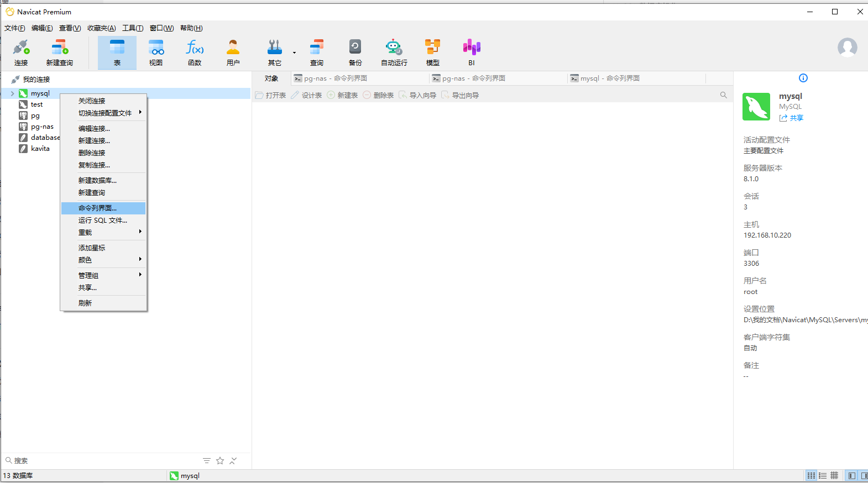The width and height of the screenshot is (868, 483).
Task: Switch to list view in status bar
Action: pos(823,475)
